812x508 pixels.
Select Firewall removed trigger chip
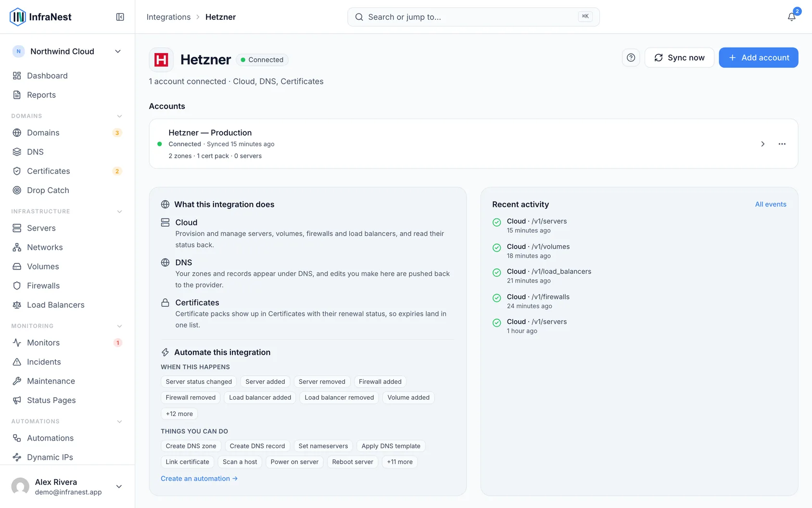[x=190, y=398]
